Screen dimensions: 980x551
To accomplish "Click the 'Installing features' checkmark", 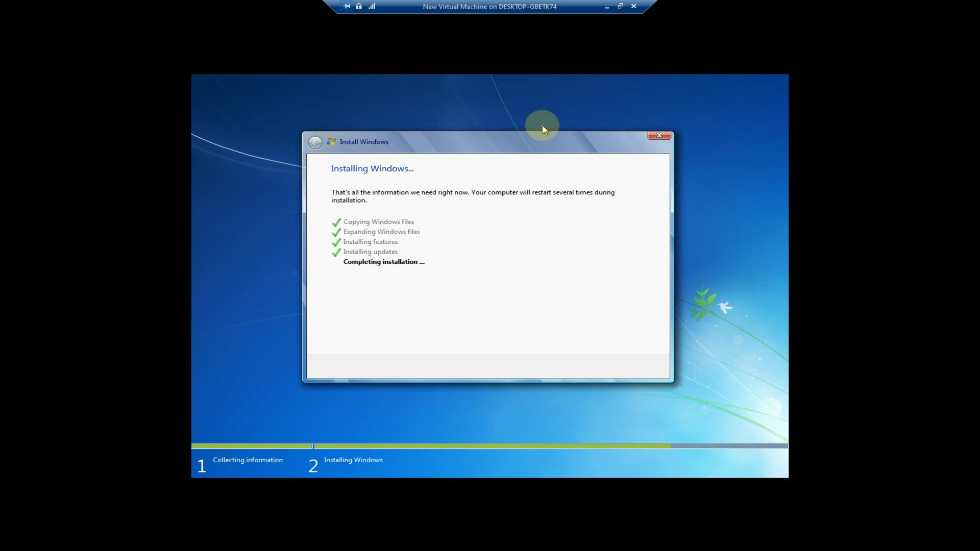I will (336, 242).
